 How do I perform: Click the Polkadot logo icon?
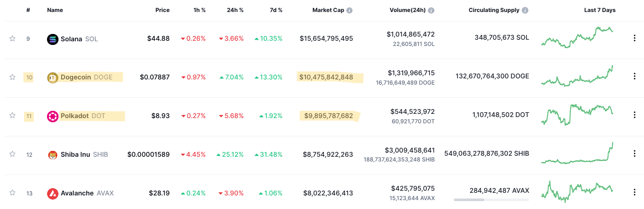pyautogui.click(x=52, y=116)
